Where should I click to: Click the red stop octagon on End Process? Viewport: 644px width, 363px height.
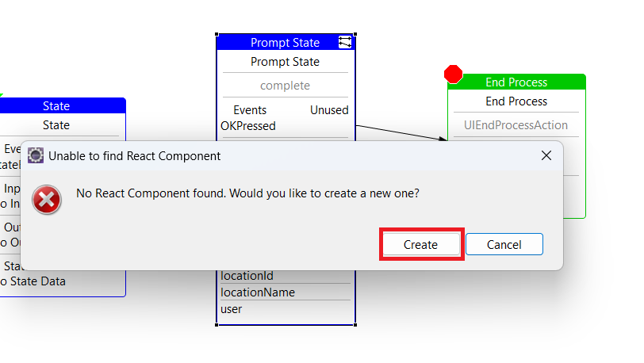[x=453, y=75]
